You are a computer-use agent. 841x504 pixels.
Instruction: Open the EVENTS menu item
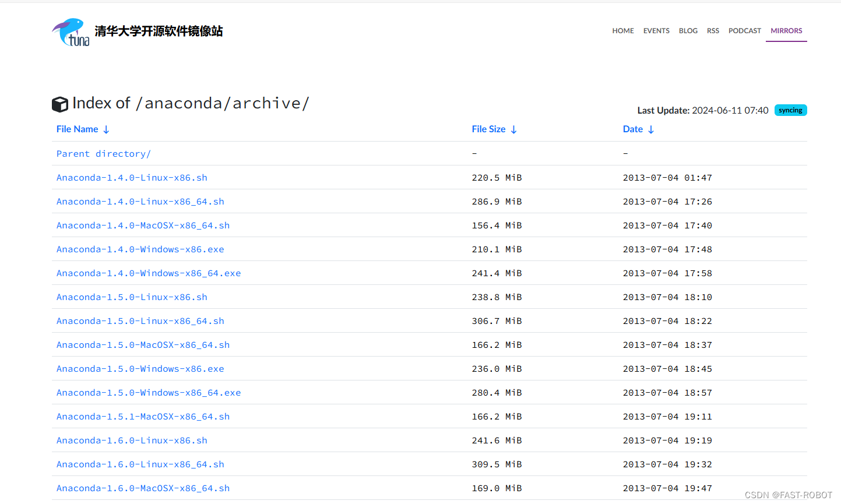tap(656, 31)
